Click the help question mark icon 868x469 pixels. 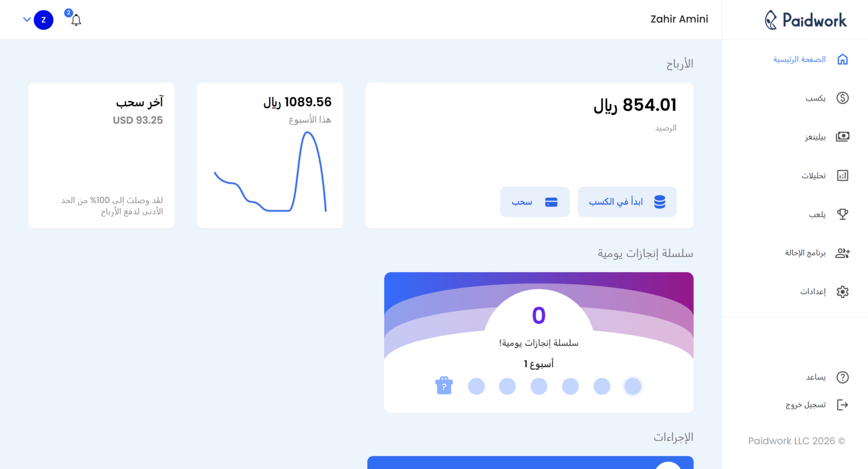point(842,377)
